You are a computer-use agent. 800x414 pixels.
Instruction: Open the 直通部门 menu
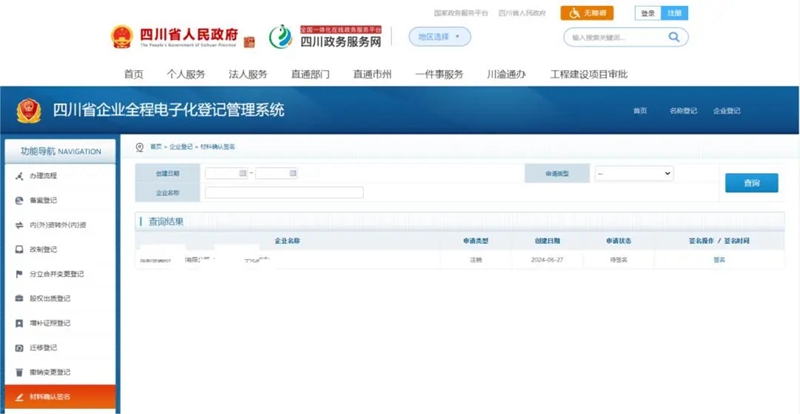point(310,75)
